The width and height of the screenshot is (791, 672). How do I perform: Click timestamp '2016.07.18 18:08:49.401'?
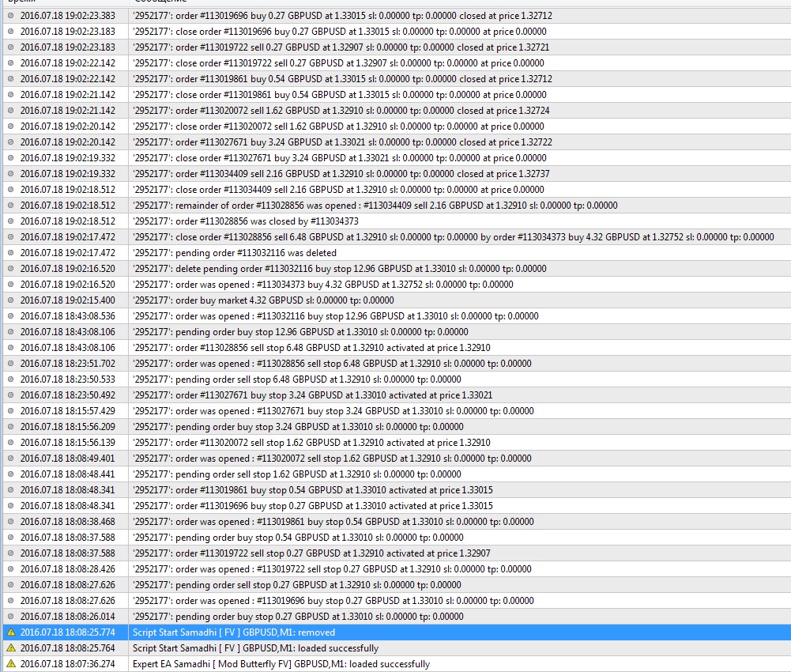click(x=68, y=459)
